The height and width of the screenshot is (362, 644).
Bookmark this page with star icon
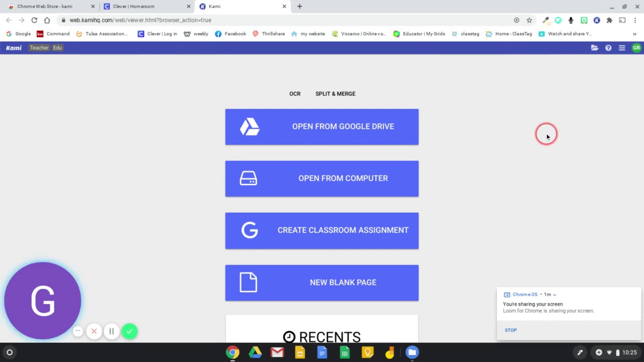[x=529, y=20]
